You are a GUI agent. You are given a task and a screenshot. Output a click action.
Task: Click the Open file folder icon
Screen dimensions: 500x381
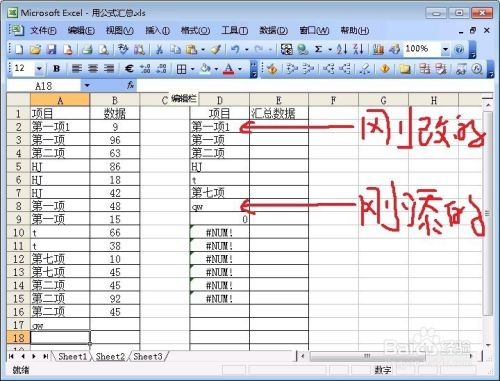click(x=35, y=50)
